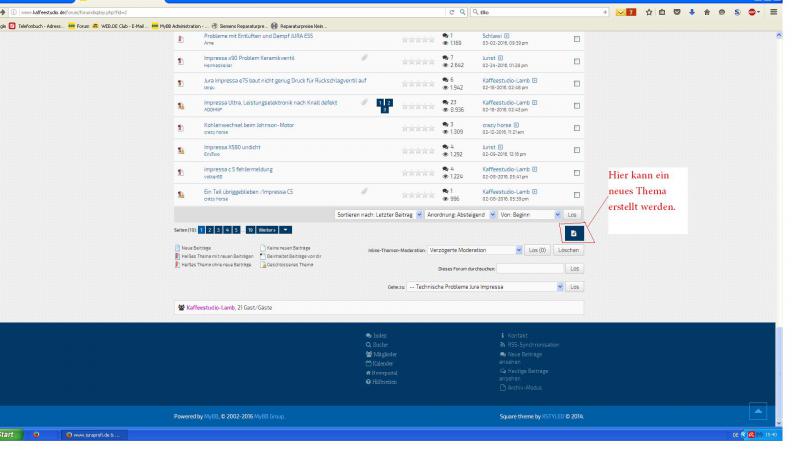Go to page 3 of thread list

(x=217, y=230)
